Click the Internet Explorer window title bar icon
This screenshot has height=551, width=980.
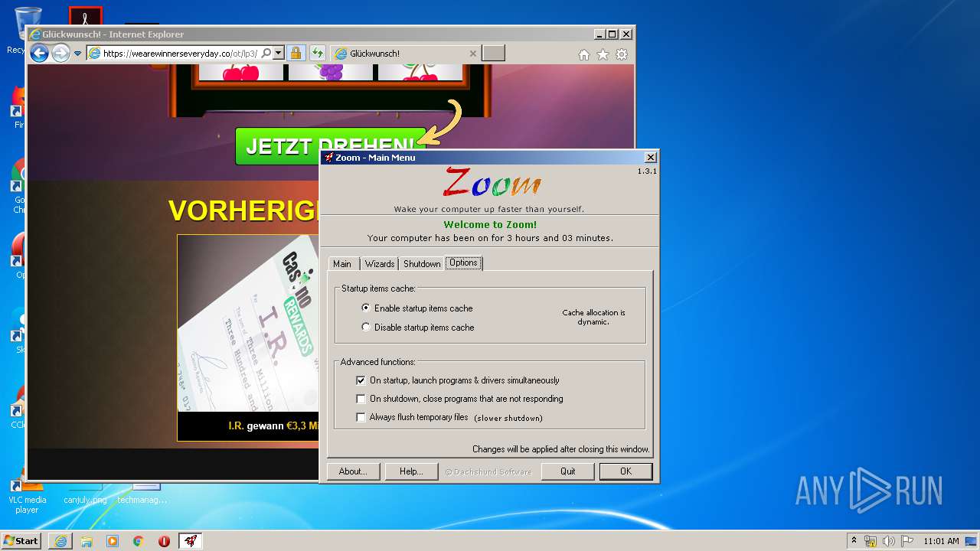point(34,34)
